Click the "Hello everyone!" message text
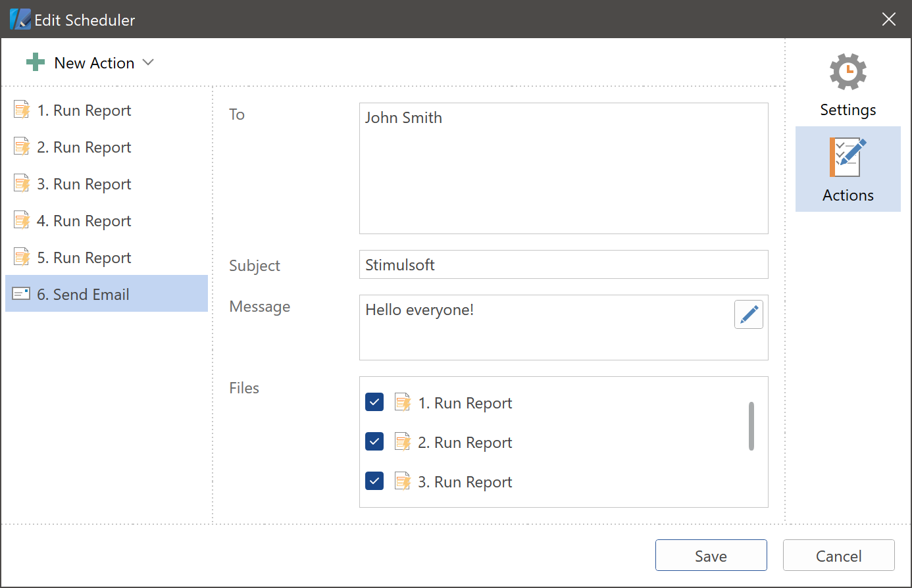The height and width of the screenshot is (588, 912). [x=420, y=310]
